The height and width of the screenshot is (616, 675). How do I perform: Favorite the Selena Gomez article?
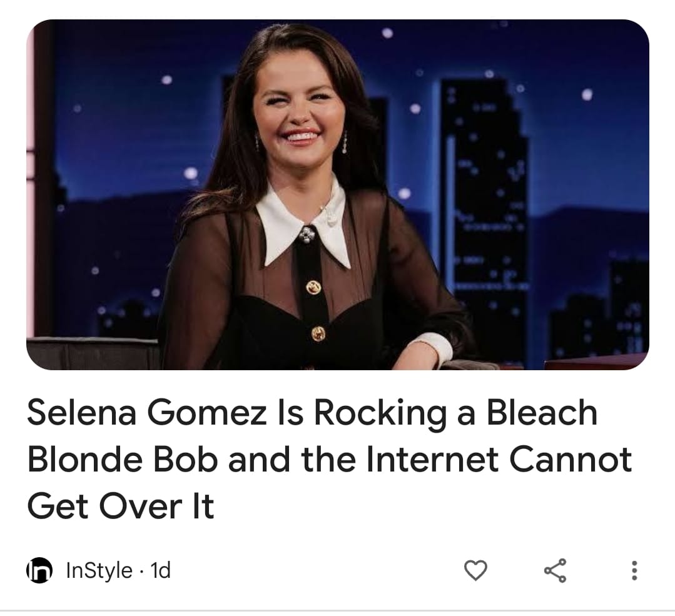click(475, 570)
